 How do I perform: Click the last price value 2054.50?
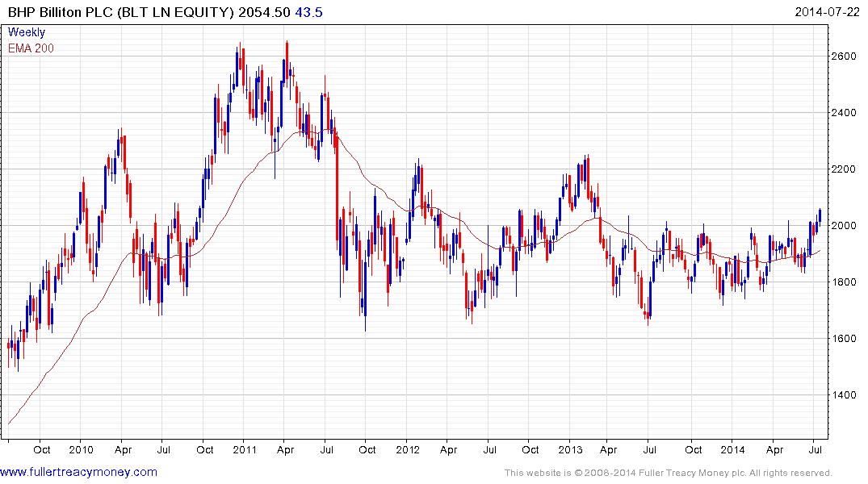264,12
